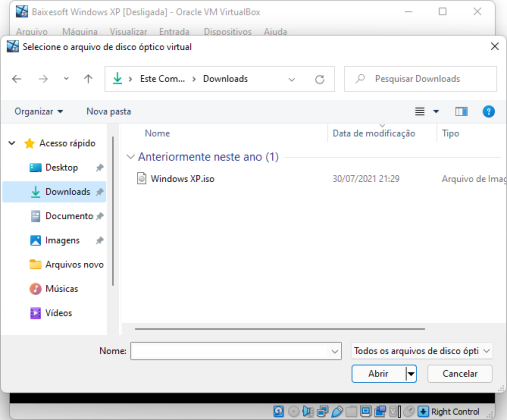Viewport: 507px width, 420px height.
Task: Go forward with the right arrow navigation button
Action: 43,79
